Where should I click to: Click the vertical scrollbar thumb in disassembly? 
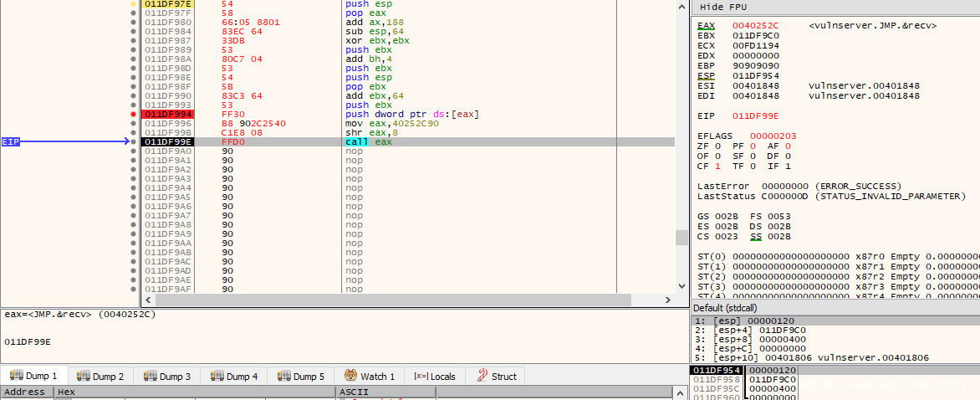[681, 237]
